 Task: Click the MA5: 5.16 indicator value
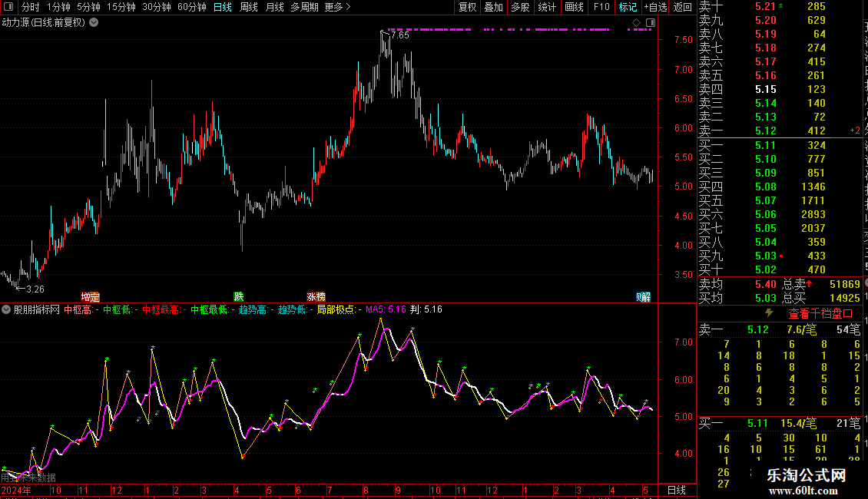click(x=386, y=310)
